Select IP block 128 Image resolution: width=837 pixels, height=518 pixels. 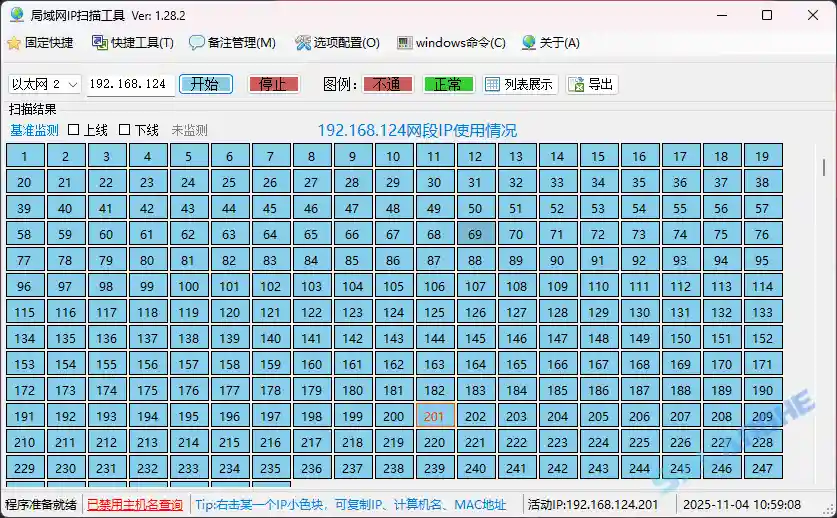(558, 312)
